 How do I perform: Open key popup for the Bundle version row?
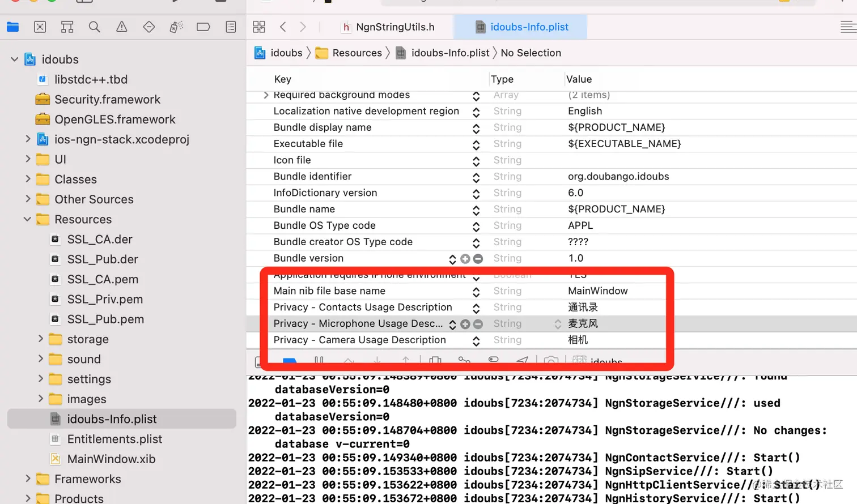[x=452, y=259]
